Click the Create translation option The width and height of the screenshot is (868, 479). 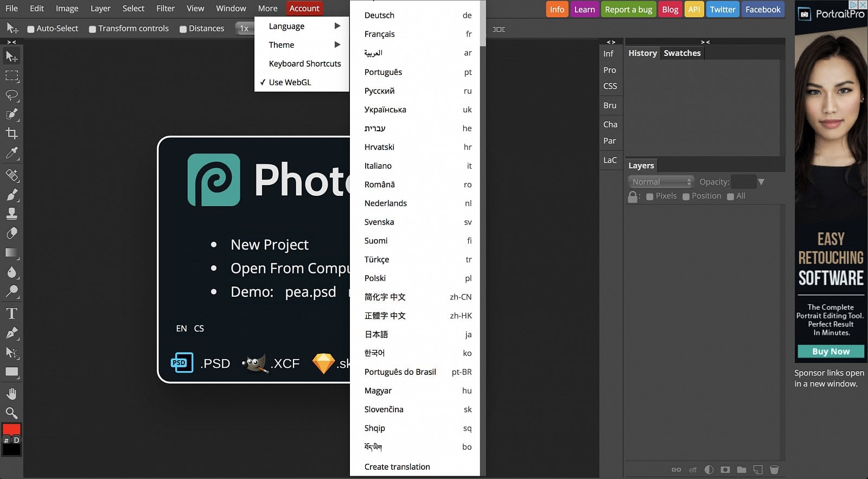coord(397,467)
